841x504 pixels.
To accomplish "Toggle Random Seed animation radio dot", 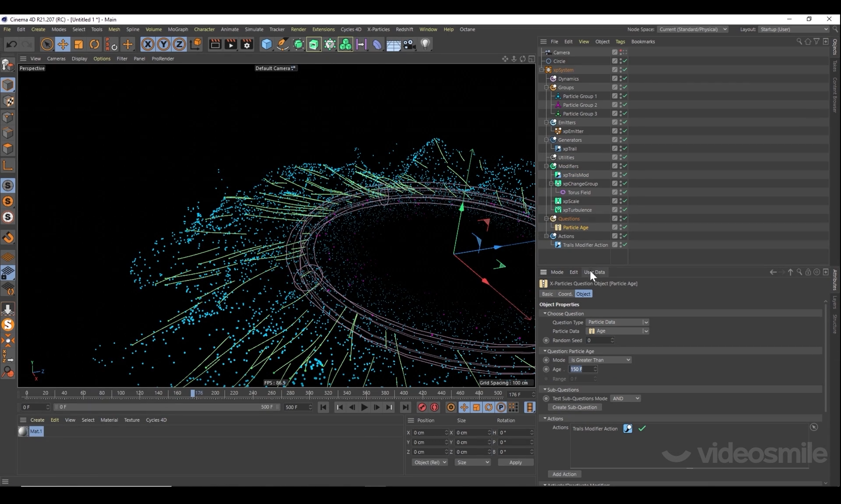I will point(546,340).
